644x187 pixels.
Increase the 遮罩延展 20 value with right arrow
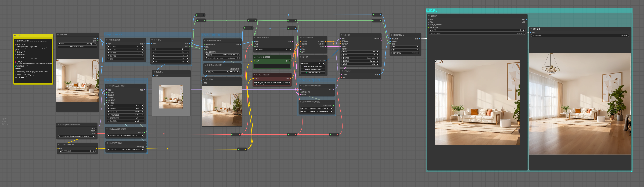[290, 49]
